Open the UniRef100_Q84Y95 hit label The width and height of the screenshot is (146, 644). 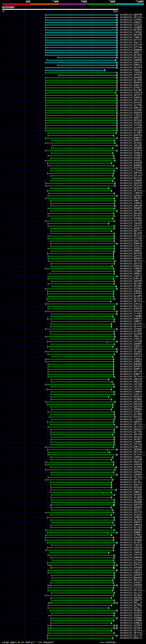tap(131, 15)
